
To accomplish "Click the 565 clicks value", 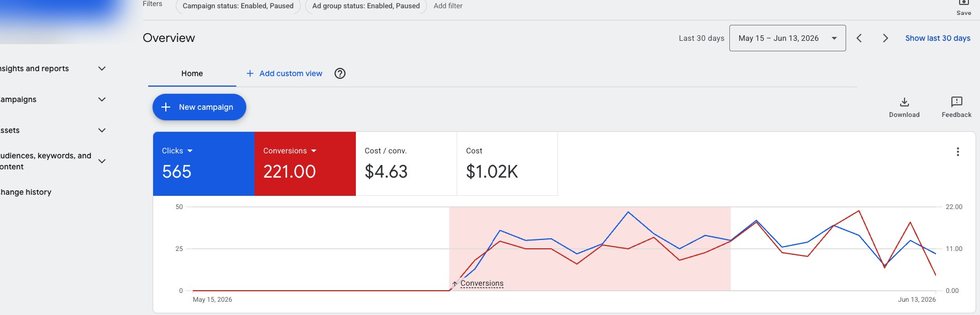I will tap(176, 172).
